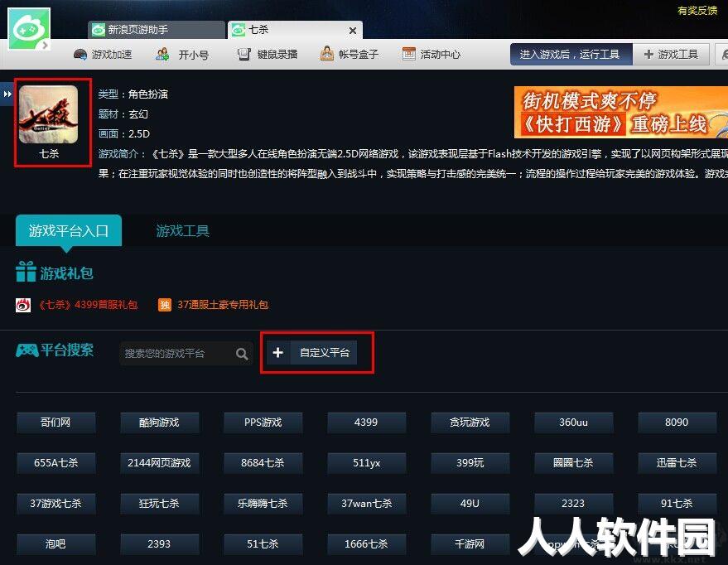Viewport: 728px width, 565px height.
Task: Click the plus icon of 自定义平台
Action: point(277,353)
